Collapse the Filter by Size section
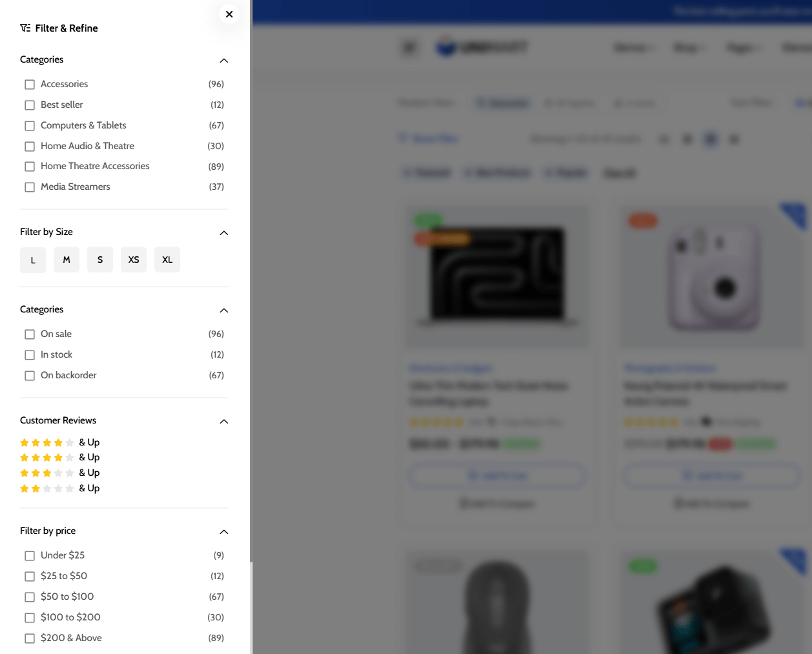 [x=224, y=233]
